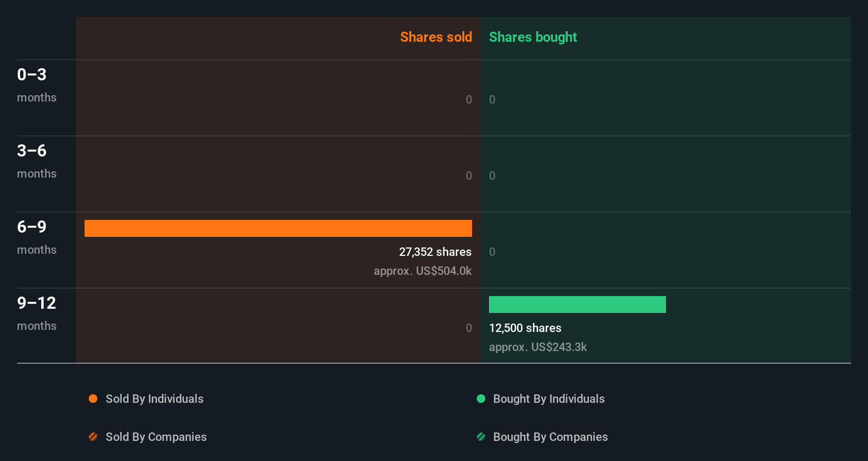Screen dimensions: 868x461
Task: Click the green Bought By Individuals legend dot
Action: pyautogui.click(x=481, y=399)
